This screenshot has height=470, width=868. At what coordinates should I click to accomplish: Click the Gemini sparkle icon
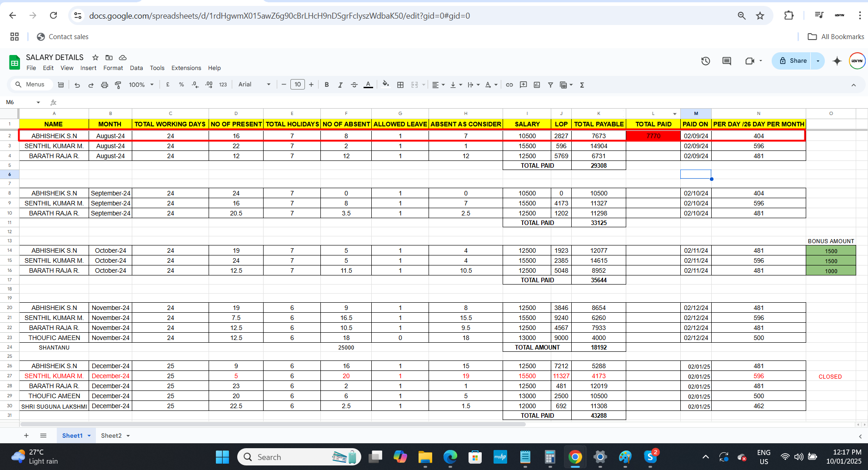coord(837,61)
